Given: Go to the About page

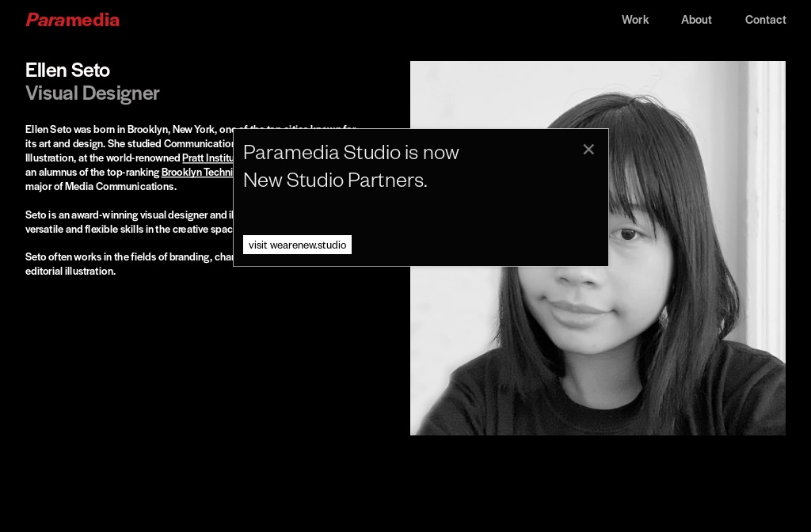Looking at the screenshot, I should (x=696, y=20).
